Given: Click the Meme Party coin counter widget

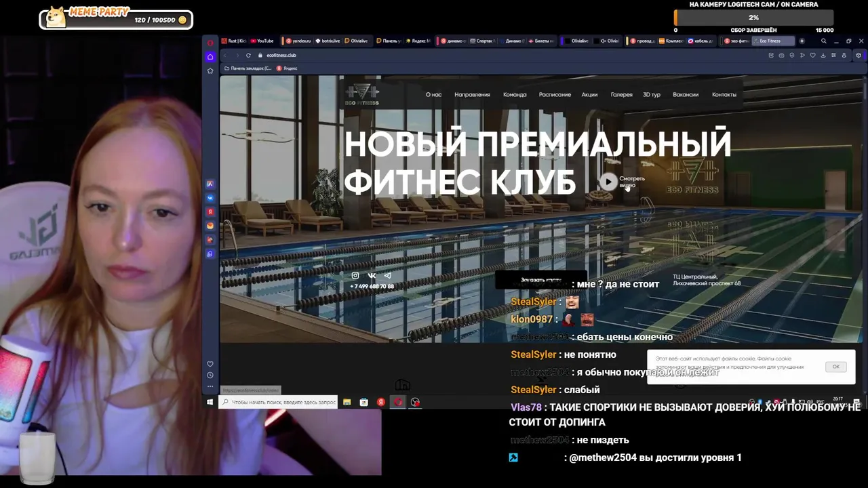Looking at the screenshot, I should pyautogui.click(x=116, y=19).
